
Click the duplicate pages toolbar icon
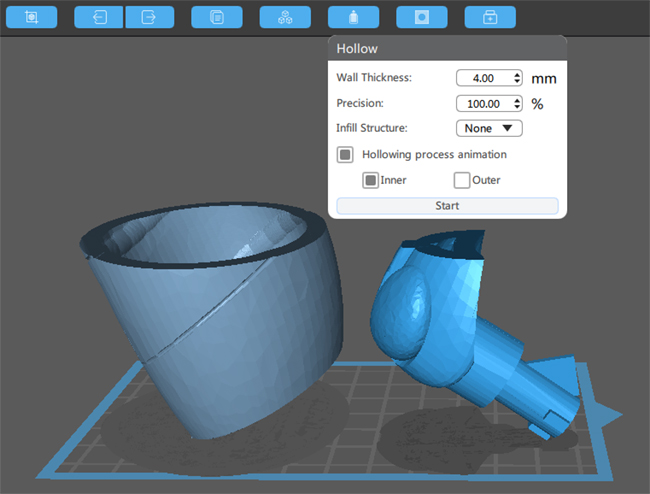[217, 17]
